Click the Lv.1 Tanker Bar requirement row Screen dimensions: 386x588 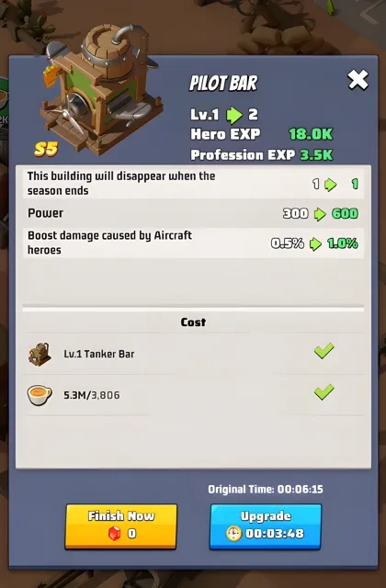coord(193,354)
